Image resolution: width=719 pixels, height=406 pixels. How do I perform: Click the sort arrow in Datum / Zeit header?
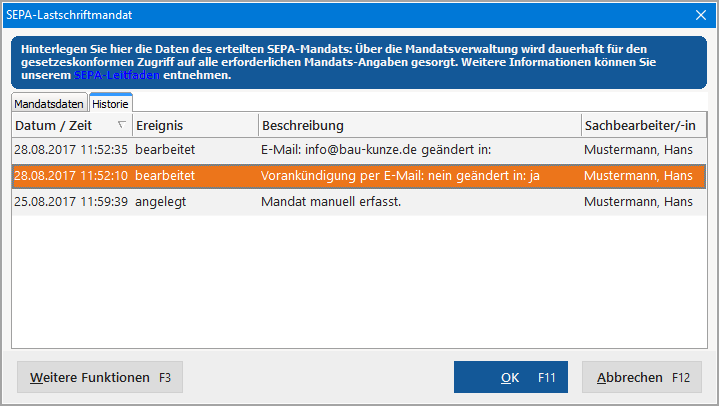coord(121,125)
